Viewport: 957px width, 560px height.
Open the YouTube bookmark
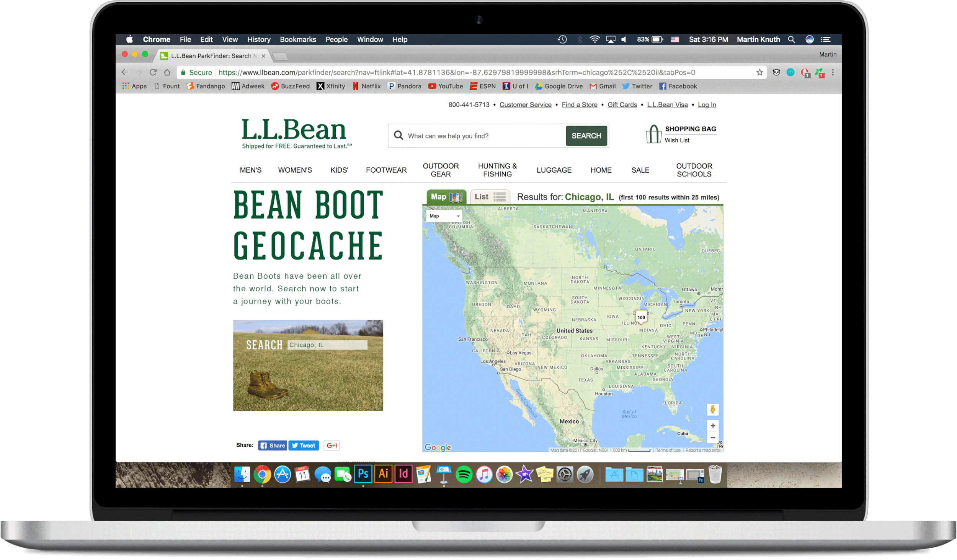pyautogui.click(x=446, y=86)
